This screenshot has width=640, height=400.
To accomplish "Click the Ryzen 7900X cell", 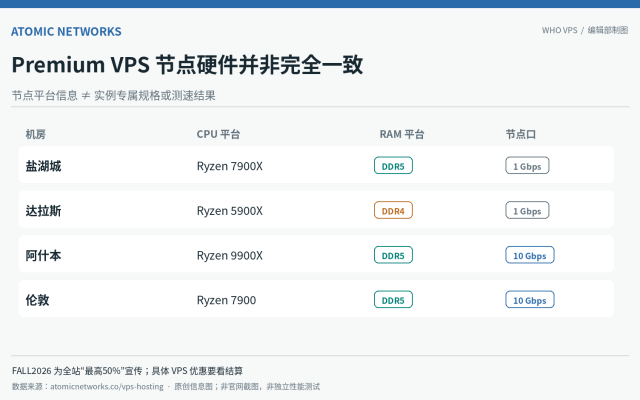I will (229, 166).
